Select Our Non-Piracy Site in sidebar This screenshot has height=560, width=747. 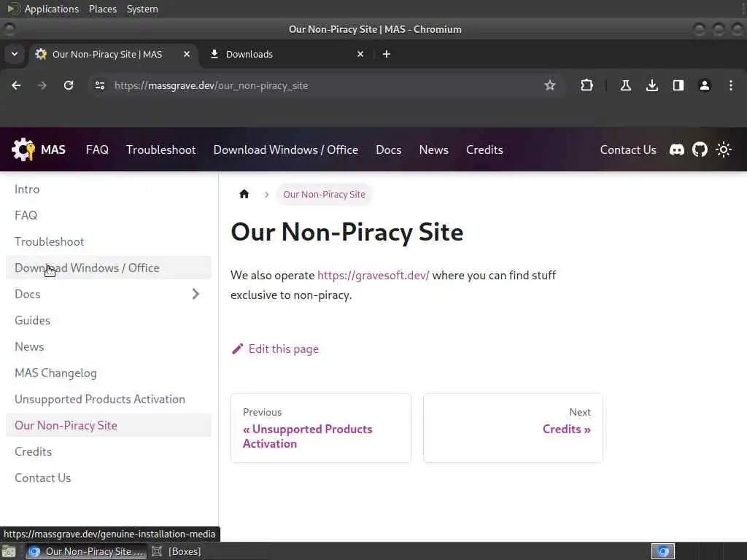[109, 425]
